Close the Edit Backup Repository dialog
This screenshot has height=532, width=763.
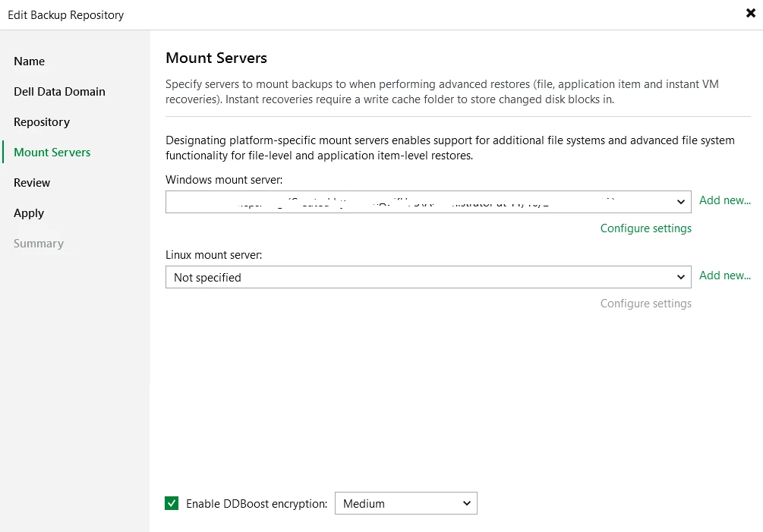pos(750,12)
